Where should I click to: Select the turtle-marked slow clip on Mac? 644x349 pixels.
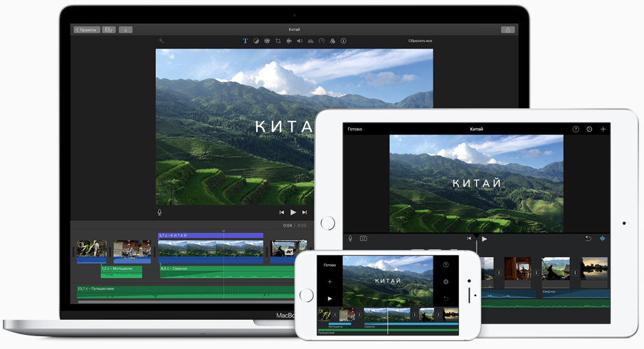[289, 251]
